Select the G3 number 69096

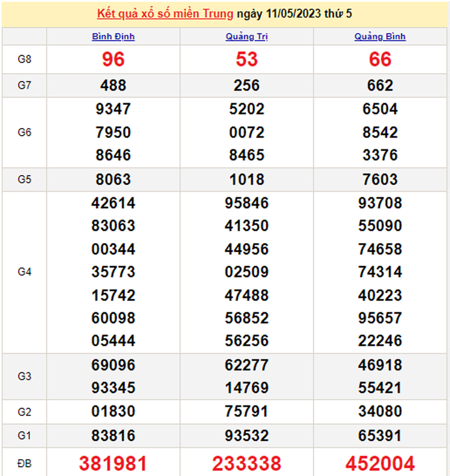[x=113, y=365]
